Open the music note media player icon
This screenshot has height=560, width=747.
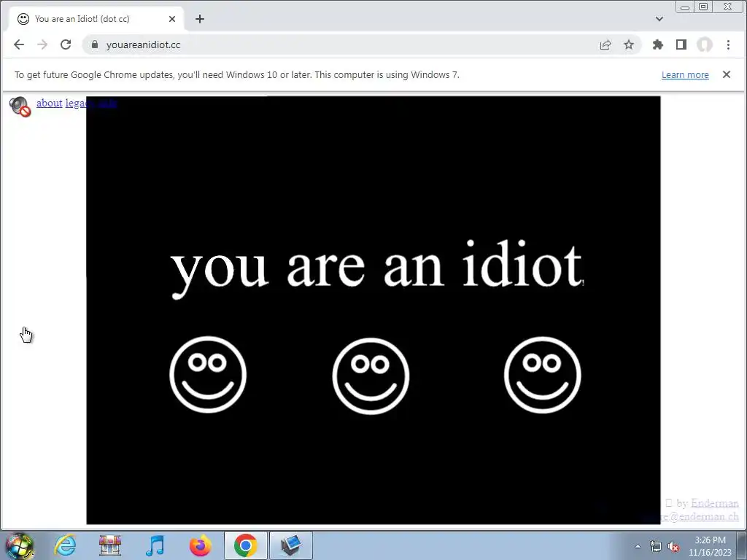(x=155, y=545)
